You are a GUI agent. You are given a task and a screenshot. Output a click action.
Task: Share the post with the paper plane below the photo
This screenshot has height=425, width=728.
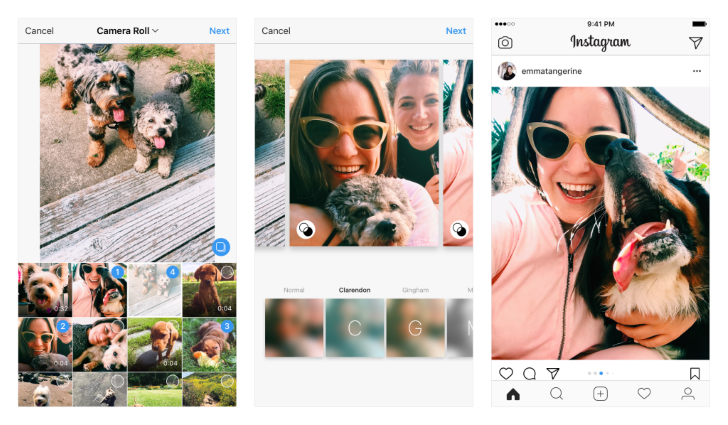click(552, 373)
